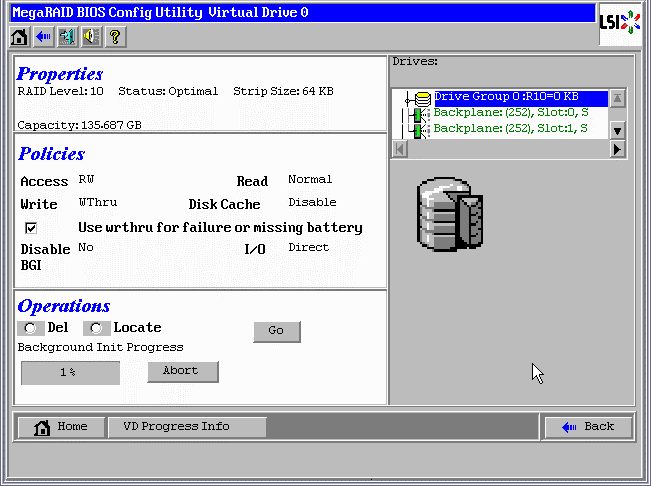Click the 'Background Init Progress' label
651x486 pixels.
click(100, 347)
